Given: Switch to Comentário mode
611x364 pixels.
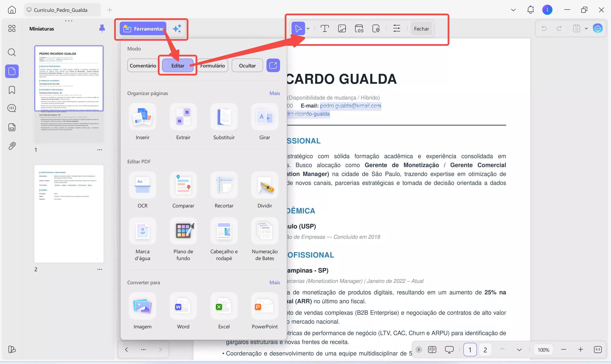Looking at the screenshot, I should 143,66.
